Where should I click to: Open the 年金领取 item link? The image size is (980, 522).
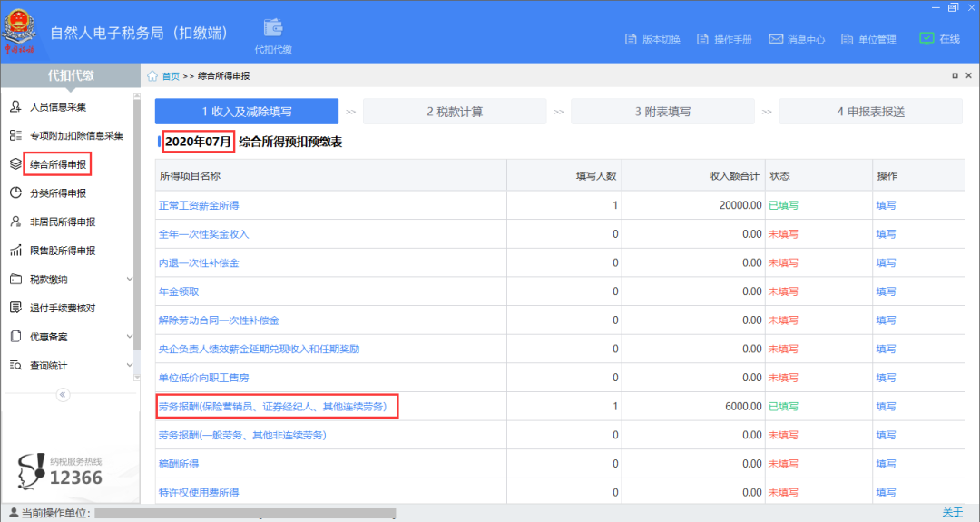(179, 291)
